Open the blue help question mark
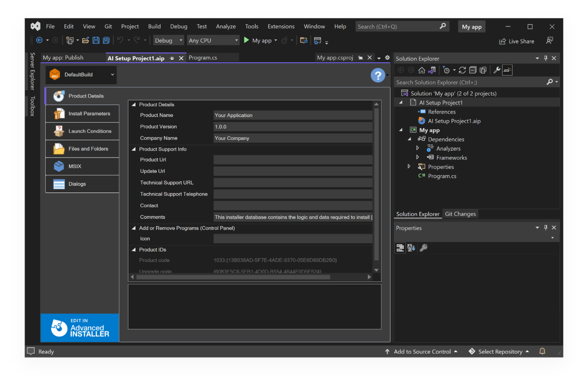Screen dimensions: 588x389 pos(378,75)
